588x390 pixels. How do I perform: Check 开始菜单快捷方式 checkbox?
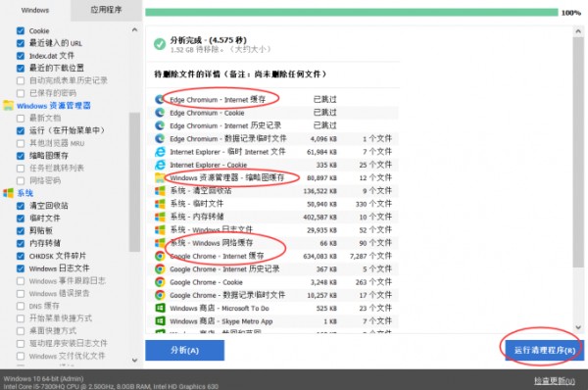click(21, 318)
